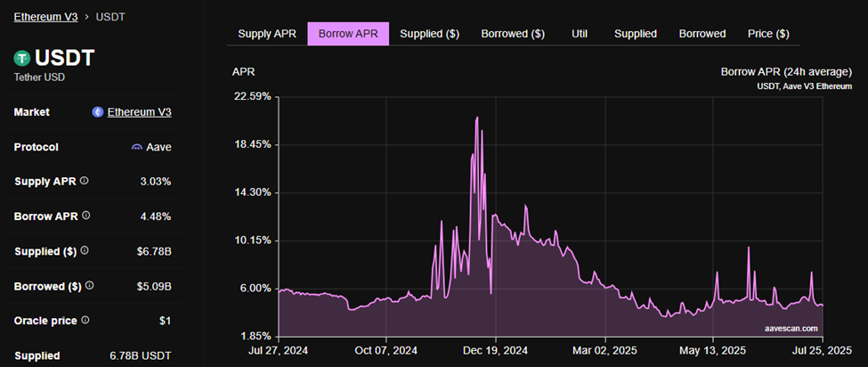Click the USDT breadcrumb text

(110, 17)
